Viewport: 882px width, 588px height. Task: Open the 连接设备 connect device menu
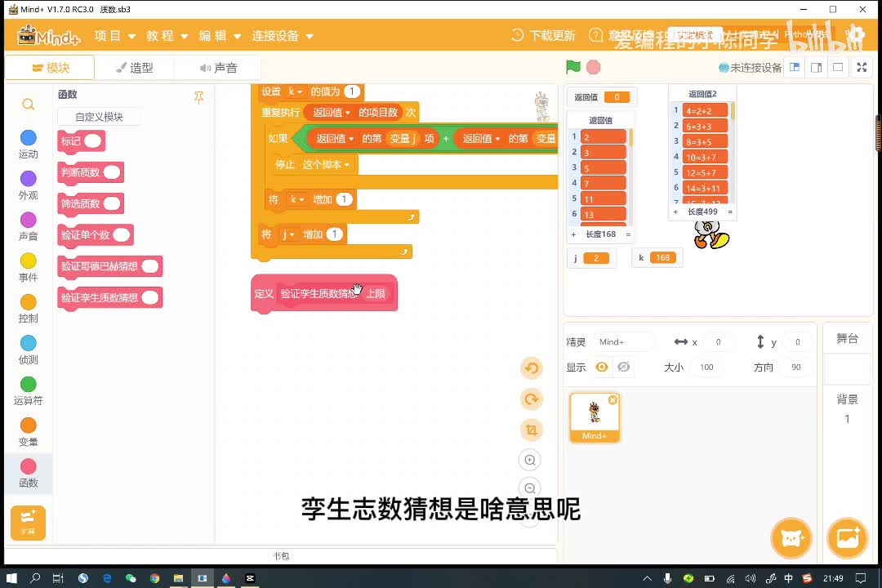283,36
